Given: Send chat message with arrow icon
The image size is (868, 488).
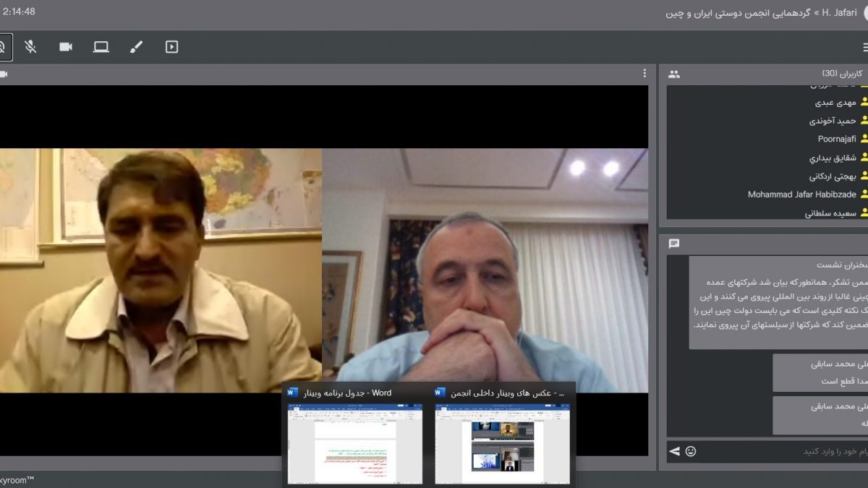Looking at the screenshot, I should (x=674, y=451).
